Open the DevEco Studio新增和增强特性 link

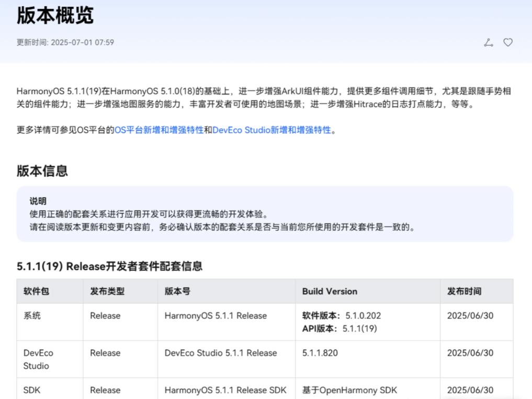tap(271, 130)
